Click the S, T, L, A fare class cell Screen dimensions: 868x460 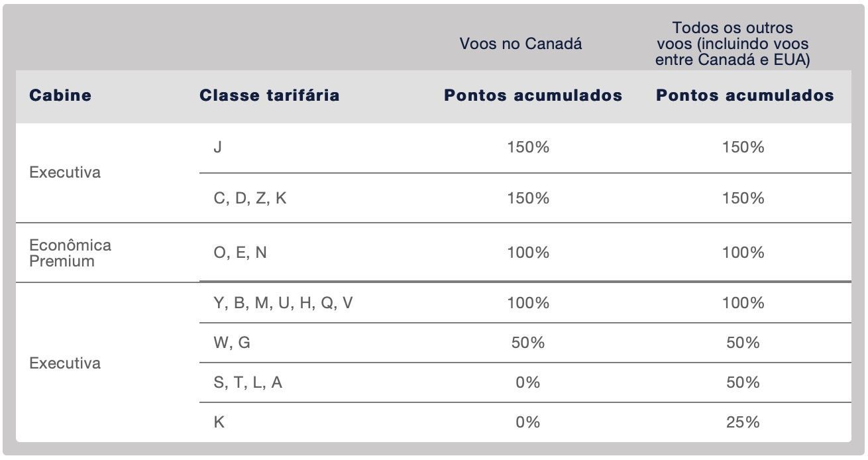[248, 382]
